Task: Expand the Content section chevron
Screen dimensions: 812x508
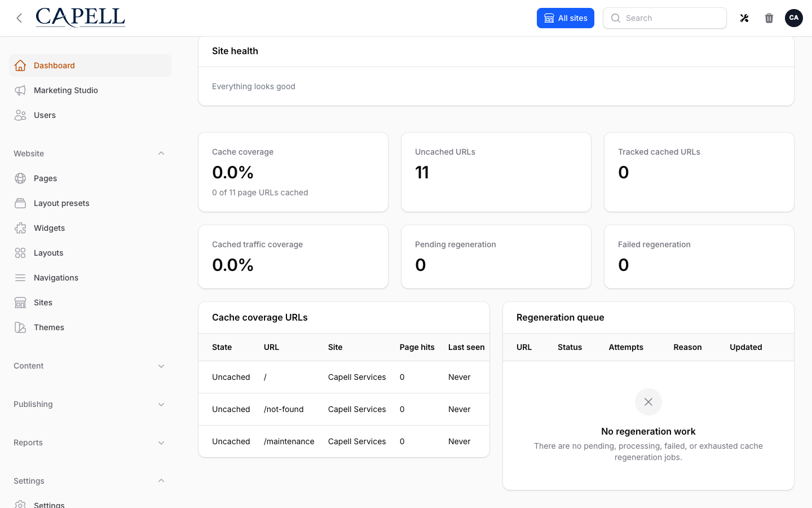Action: (161, 366)
